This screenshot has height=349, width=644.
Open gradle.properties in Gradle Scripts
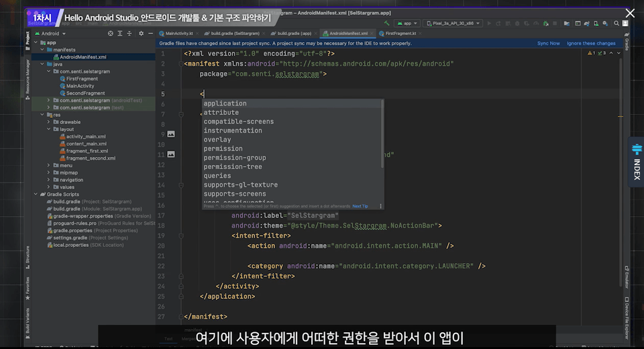(x=72, y=230)
